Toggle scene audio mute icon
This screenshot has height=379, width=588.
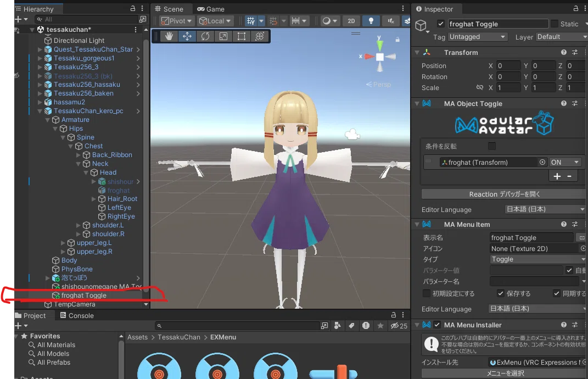391,21
